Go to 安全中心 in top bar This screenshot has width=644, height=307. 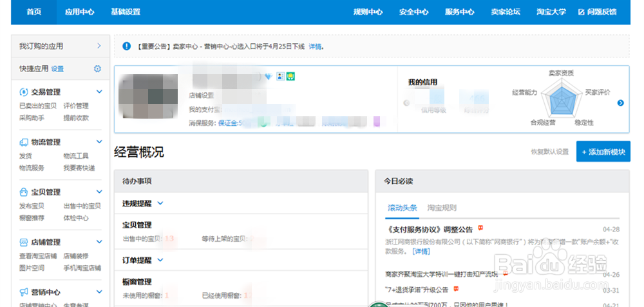(413, 12)
